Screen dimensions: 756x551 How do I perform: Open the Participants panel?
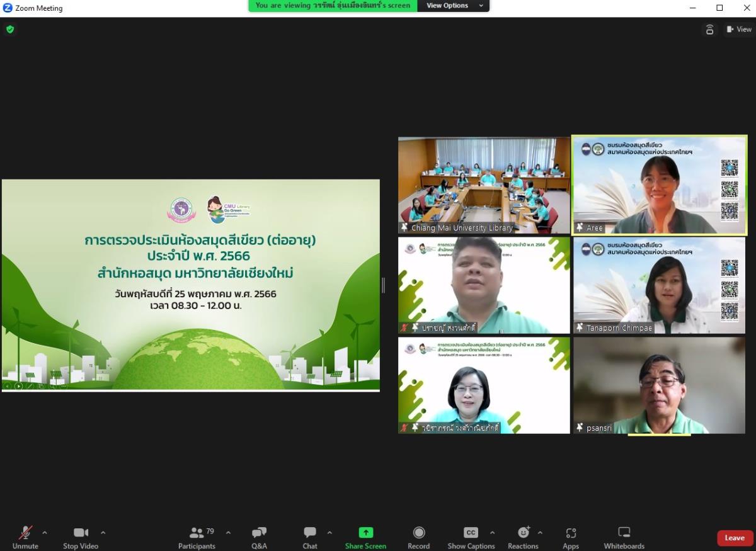pos(197,537)
